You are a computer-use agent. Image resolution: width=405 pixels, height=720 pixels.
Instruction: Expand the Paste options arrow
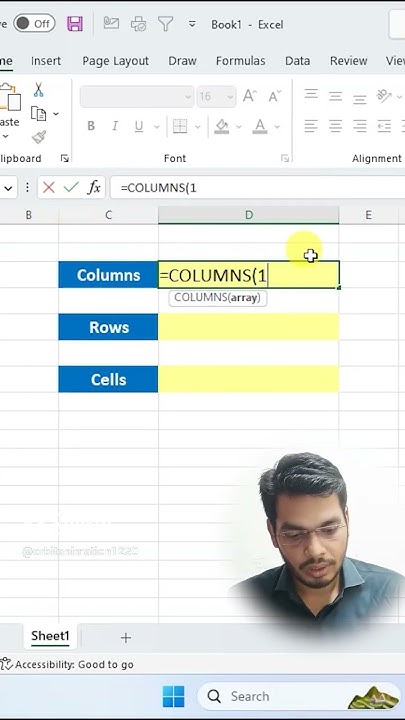pos(6,136)
